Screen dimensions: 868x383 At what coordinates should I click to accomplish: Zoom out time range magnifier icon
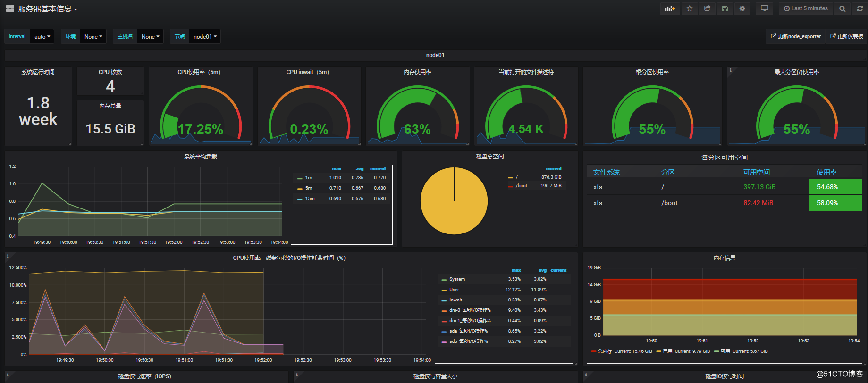pos(842,8)
